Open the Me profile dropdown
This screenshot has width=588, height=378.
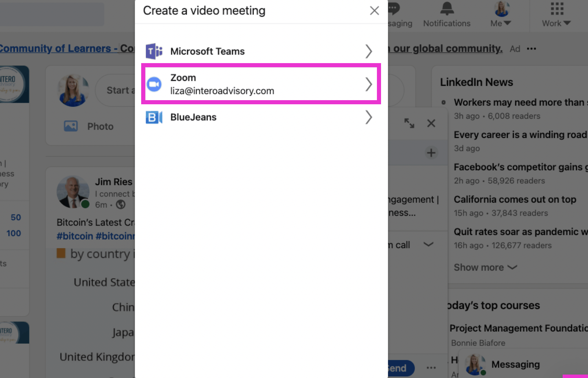501,14
